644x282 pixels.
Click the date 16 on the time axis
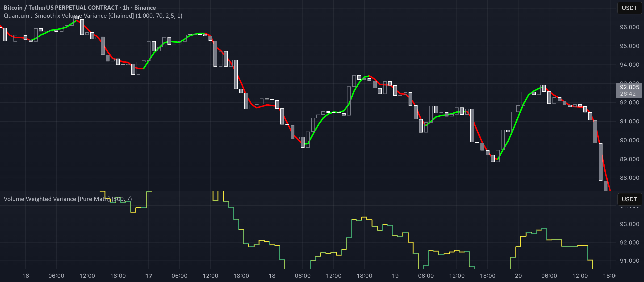25,276
